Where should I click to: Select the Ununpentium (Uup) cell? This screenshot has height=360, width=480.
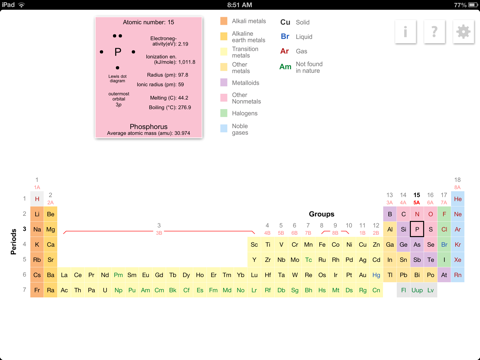tap(417, 290)
